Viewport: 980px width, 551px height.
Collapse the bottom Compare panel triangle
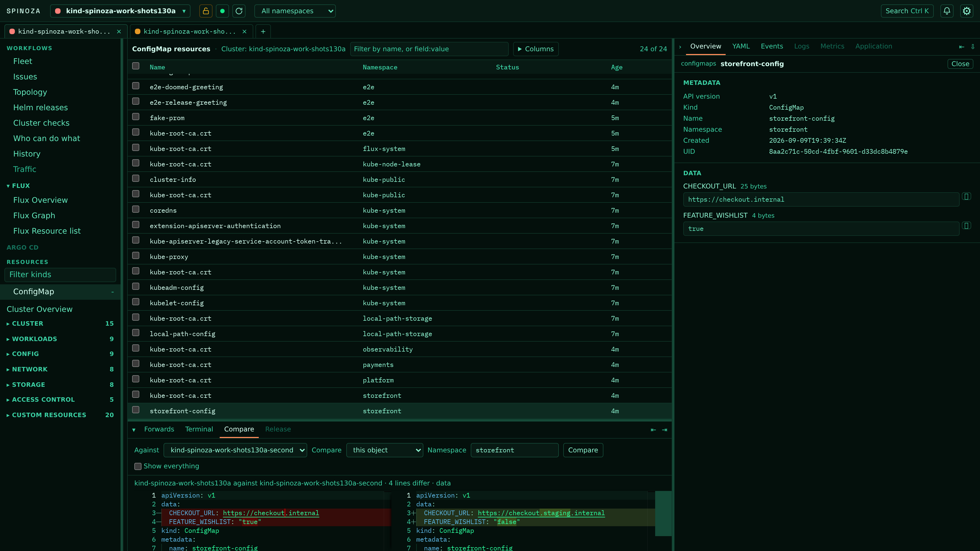(134, 430)
